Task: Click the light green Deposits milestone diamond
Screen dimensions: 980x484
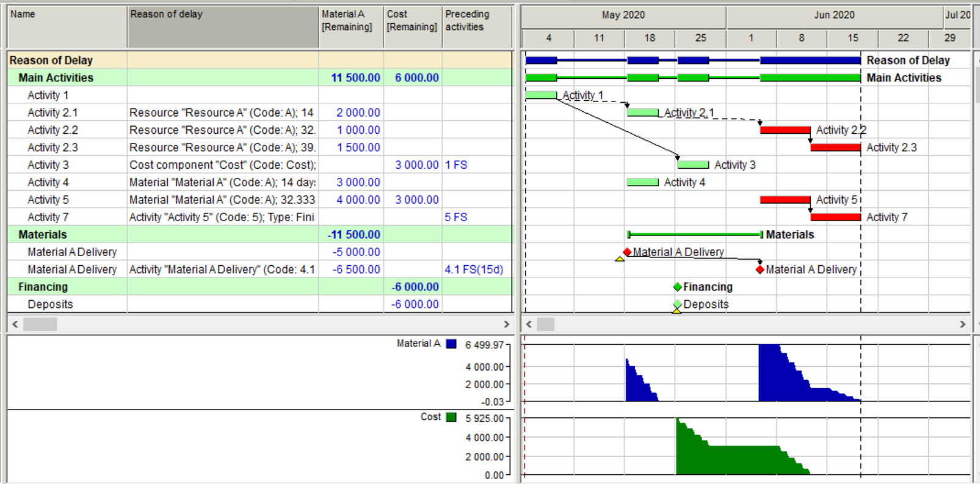Action: 677,304
